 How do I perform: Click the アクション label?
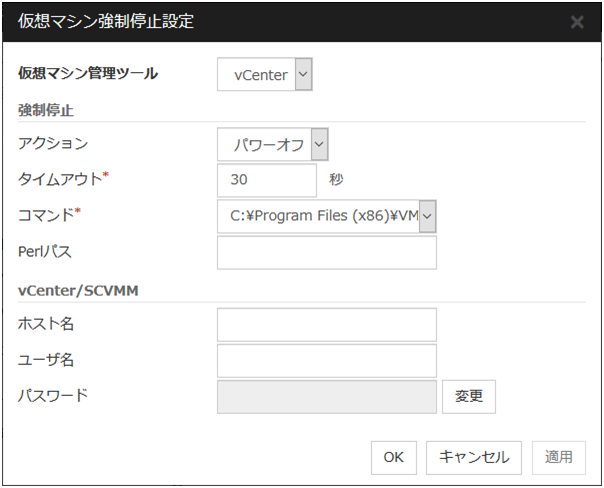pyautogui.click(x=53, y=144)
